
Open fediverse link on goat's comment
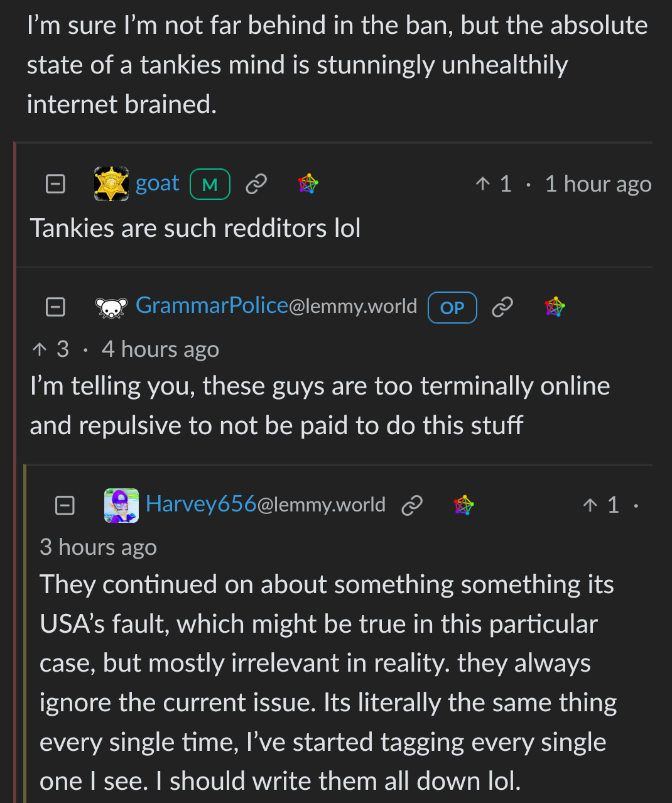point(308,184)
